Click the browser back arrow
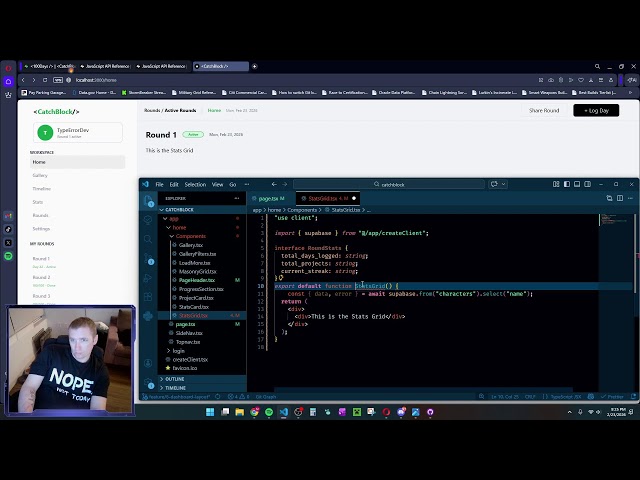The image size is (640, 480). (x=23, y=80)
